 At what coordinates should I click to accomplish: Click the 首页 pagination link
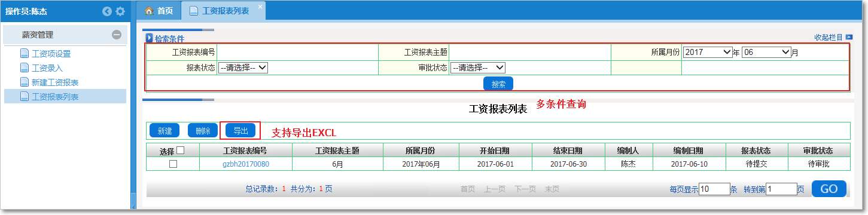click(x=468, y=189)
